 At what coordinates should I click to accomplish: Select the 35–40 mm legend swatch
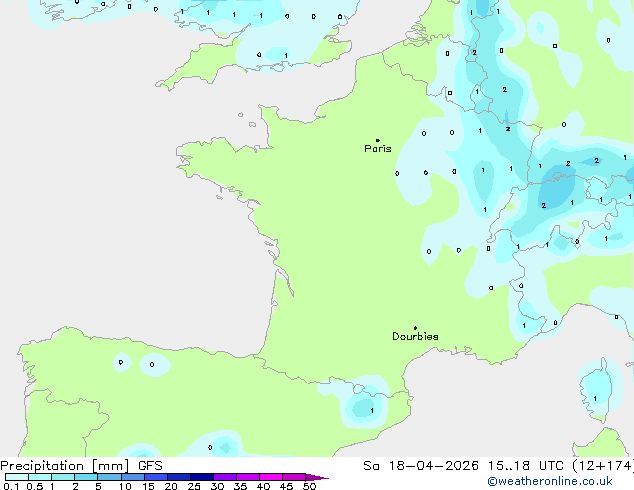[248, 477]
